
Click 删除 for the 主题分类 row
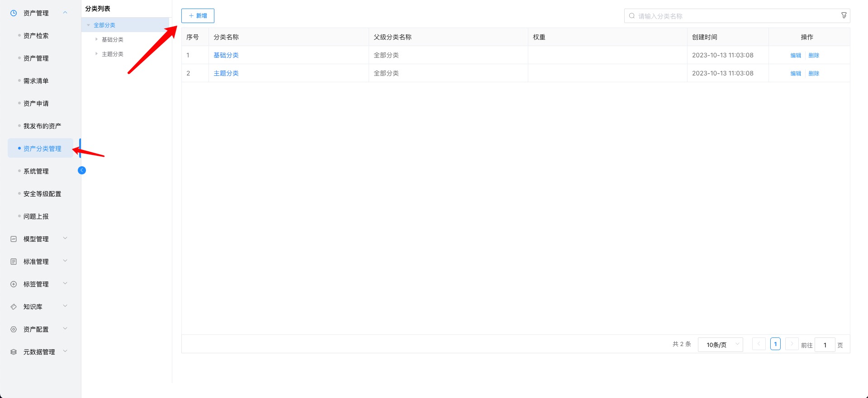click(814, 74)
